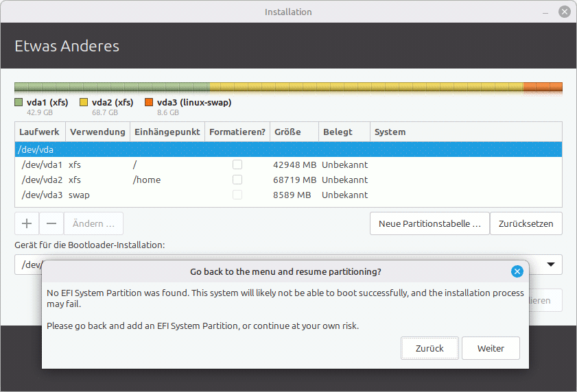This screenshot has width=577, height=392.
Task: Click the /home mount point cell
Action: point(147,180)
